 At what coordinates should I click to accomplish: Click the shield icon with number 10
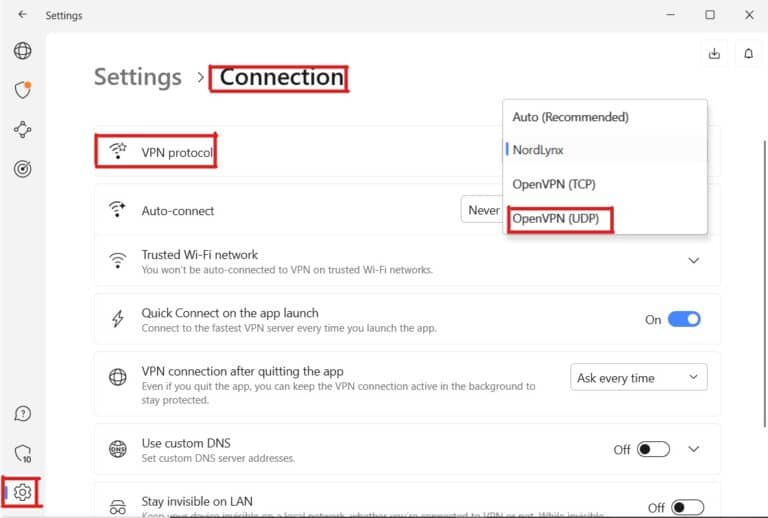click(22, 453)
